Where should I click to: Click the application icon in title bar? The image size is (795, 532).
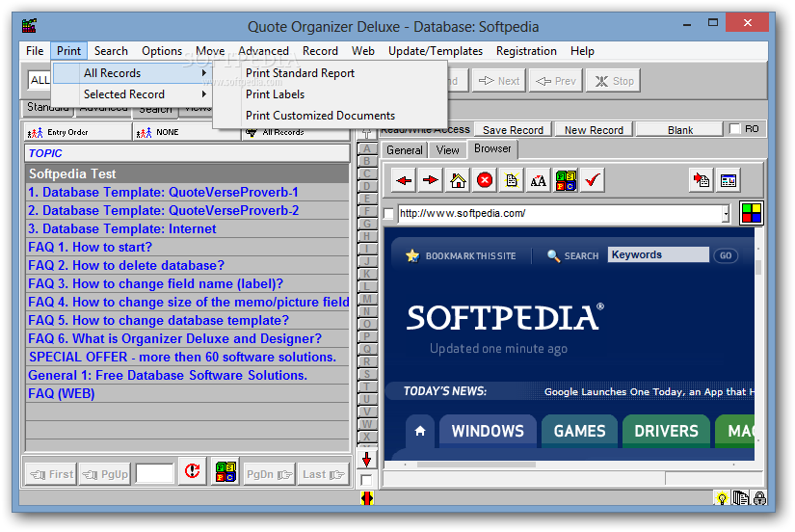29,25
